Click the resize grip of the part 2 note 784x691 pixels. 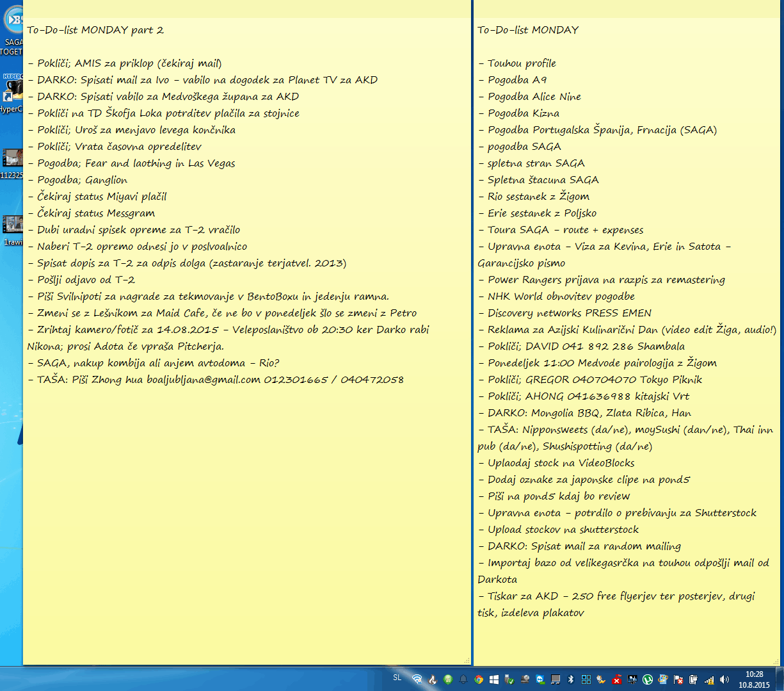coord(467,661)
